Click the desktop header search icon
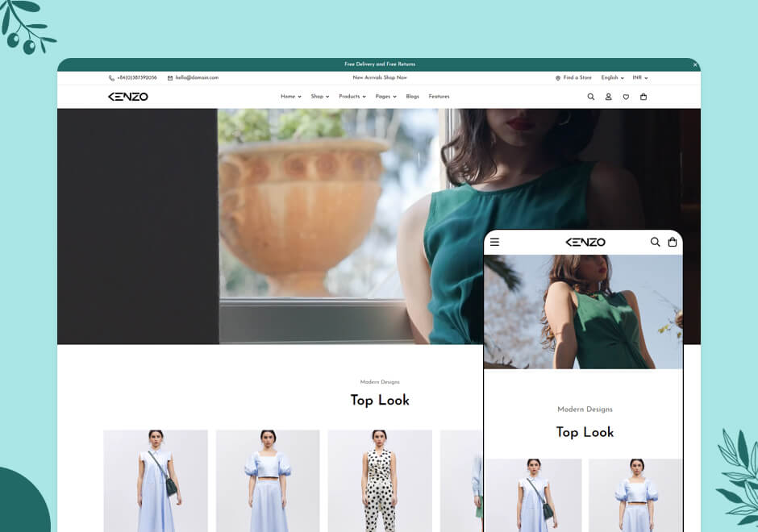Screen dimensions: 758x532 pyautogui.click(x=591, y=97)
